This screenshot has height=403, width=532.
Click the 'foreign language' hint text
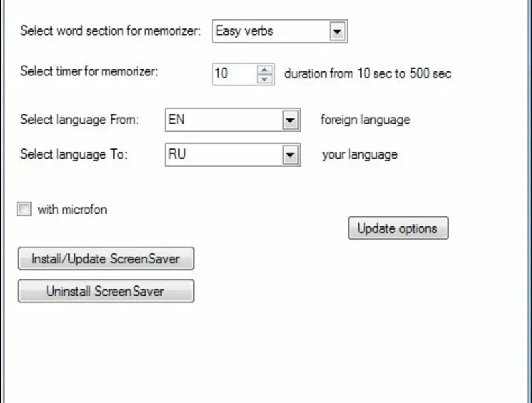365,120
